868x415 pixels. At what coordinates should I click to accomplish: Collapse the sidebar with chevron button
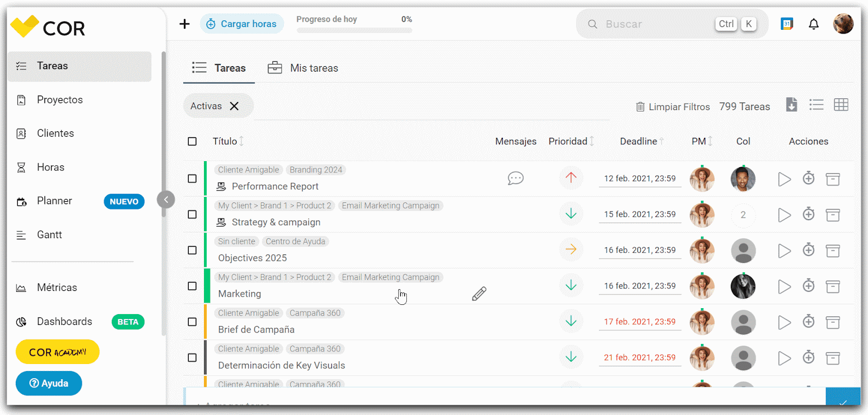166,200
